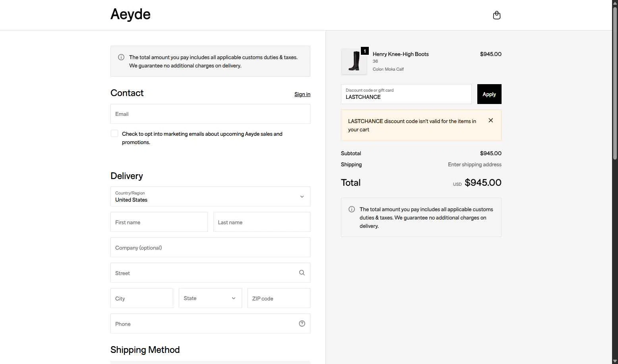This screenshot has width=618, height=364.
Task: Open the shopping bag icon in header
Action: (496, 15)
